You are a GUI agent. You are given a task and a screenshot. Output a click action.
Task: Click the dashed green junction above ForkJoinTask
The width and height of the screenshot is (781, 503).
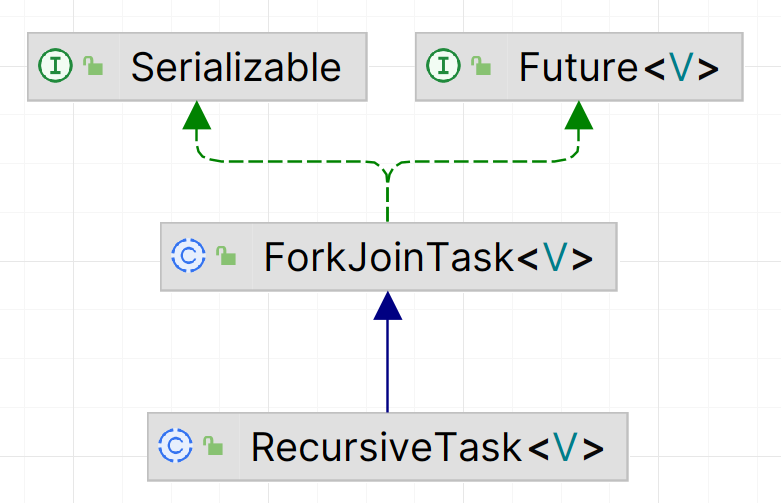pyautogui.click(x=388, y=172)
